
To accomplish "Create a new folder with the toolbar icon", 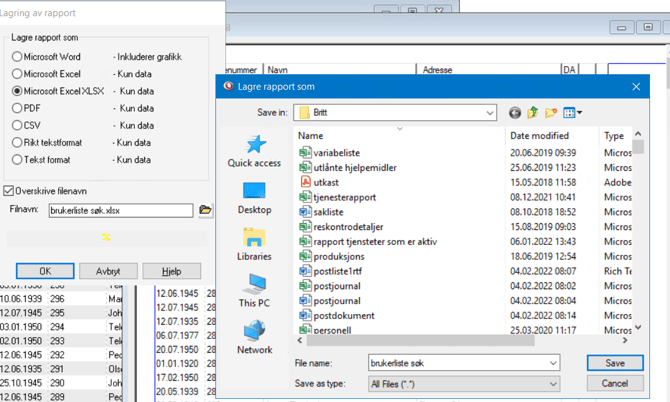I will 551,113.
